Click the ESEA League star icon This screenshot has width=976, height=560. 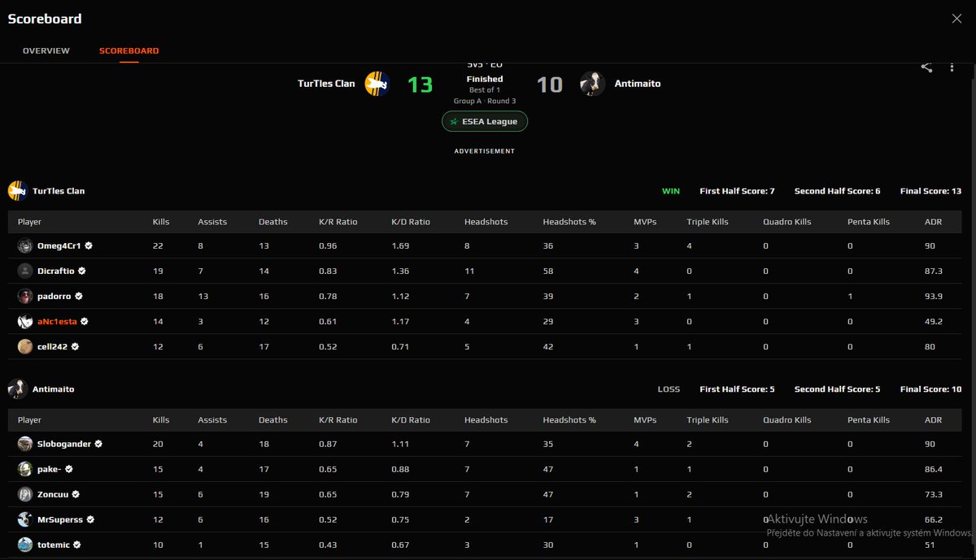point(454,120)
